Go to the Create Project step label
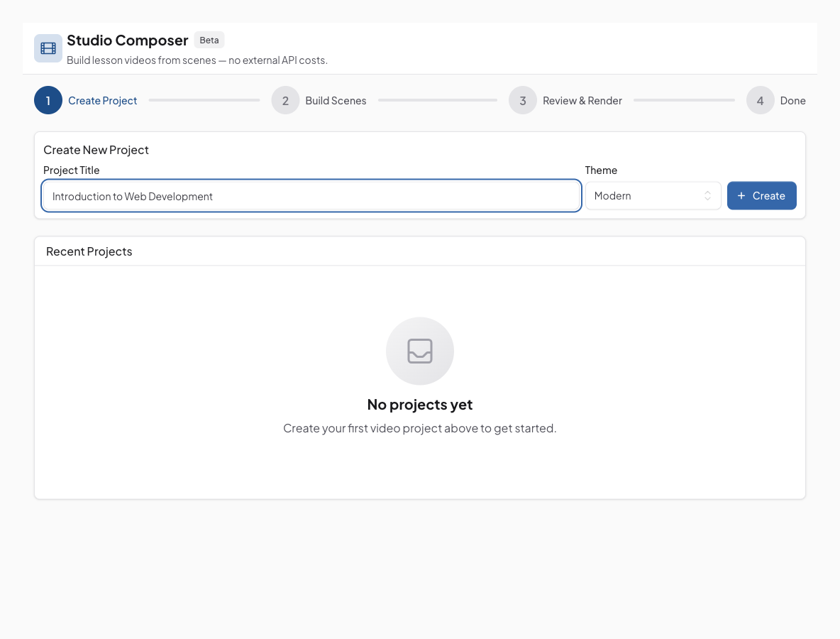The width and height of the screenshot is (840, 639). [103, 101]
